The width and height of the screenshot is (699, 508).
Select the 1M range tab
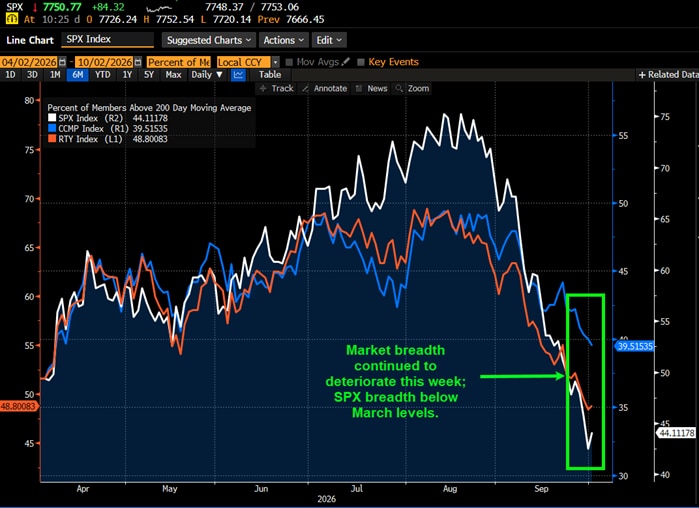pyautogui.click(x=55, y=75)
